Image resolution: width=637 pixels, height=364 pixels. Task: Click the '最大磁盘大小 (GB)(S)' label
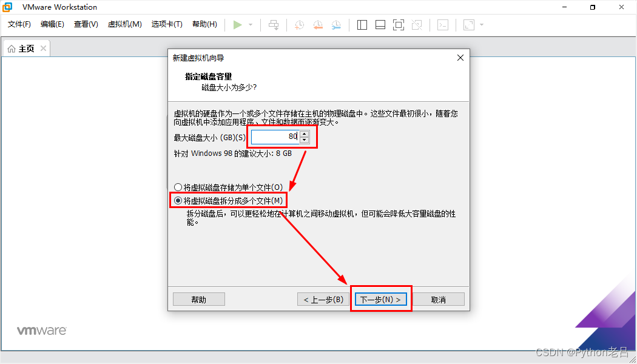[x=210, y=138]
